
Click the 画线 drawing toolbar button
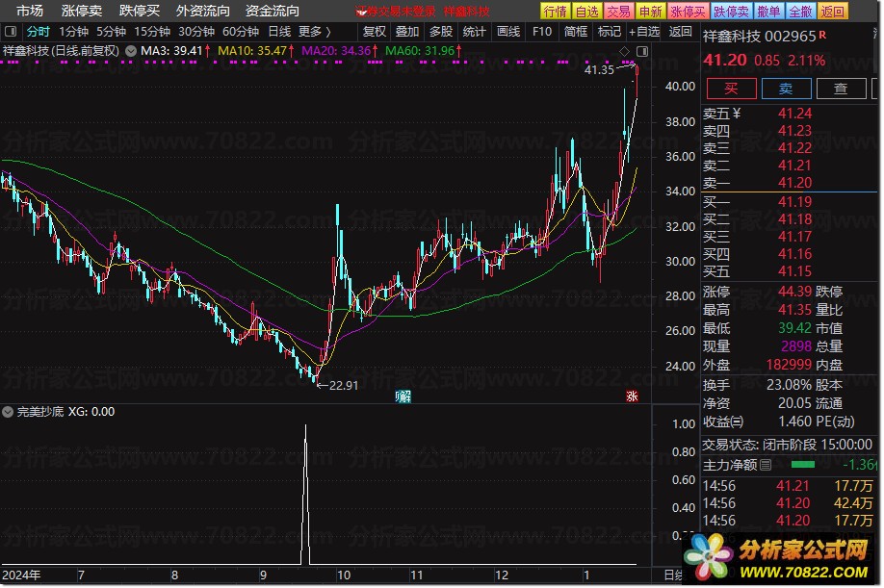pyautogui.click(x=508, y=32)
